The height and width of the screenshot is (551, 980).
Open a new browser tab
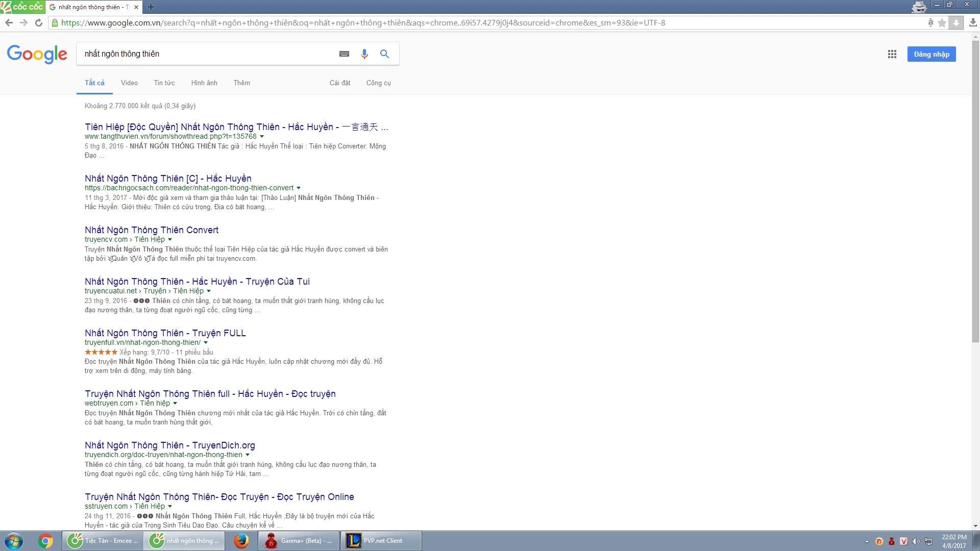(x=151, y=7)
